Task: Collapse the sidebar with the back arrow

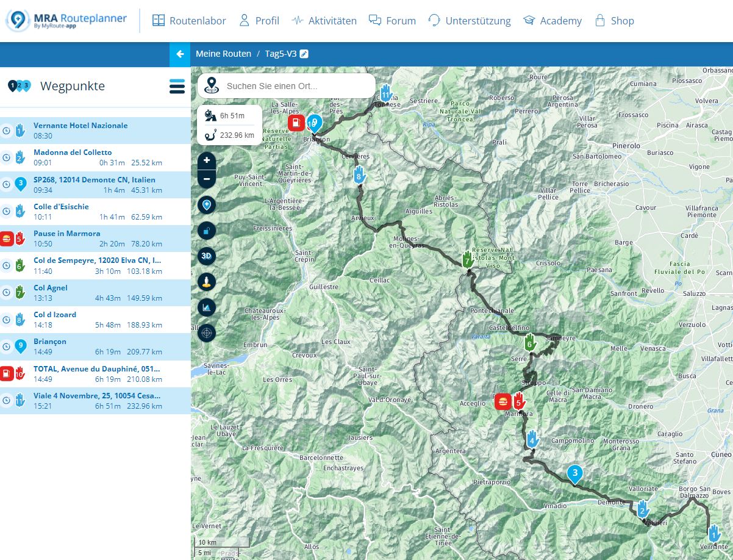Action: tap(180, 54)
